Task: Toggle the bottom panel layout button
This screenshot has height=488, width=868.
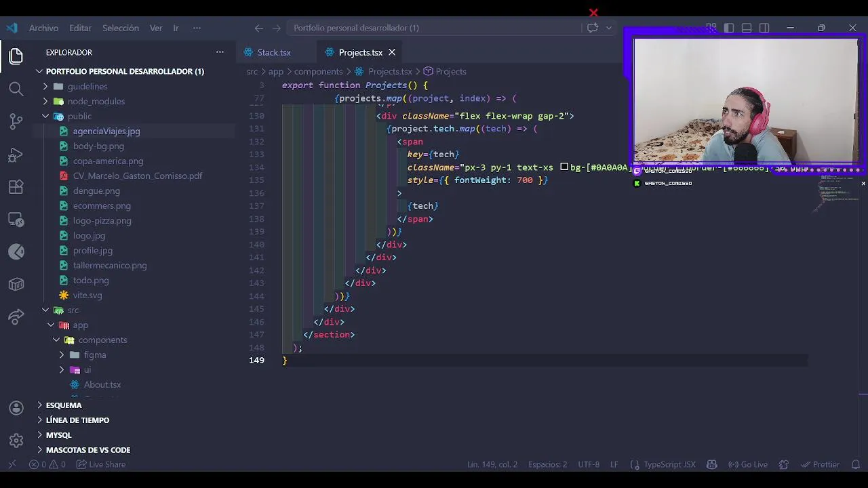Action: (747, 28)
